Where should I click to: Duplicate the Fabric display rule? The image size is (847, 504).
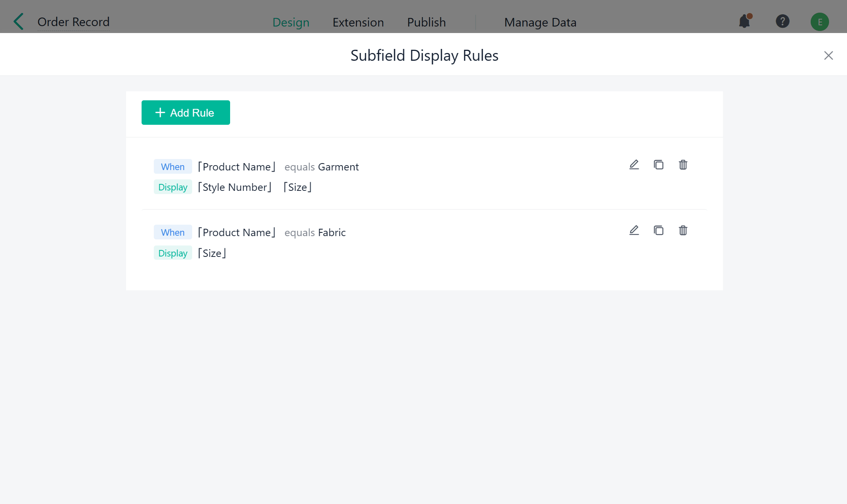[x=658, y=230]
